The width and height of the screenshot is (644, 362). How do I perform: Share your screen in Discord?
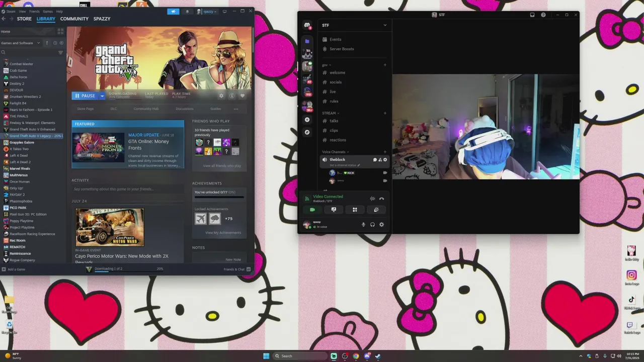pyautogui.click(x=334, y=210)
